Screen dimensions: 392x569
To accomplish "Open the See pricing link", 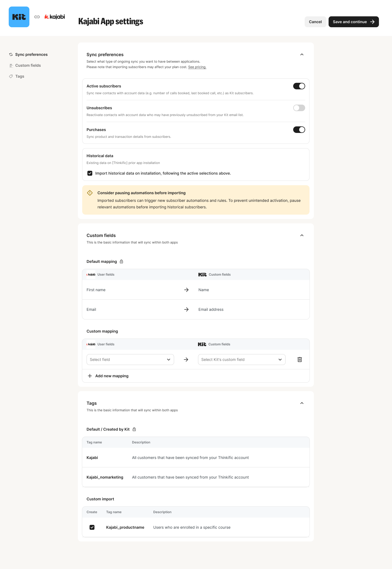I will click(x=197, y=67).
